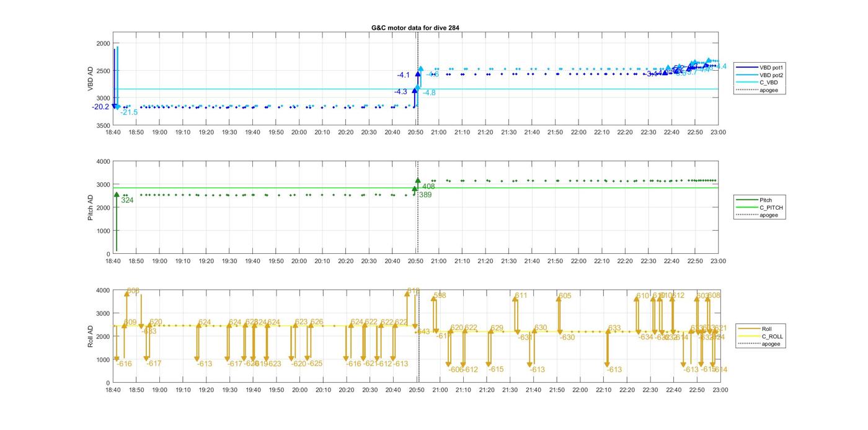Click the '18:40' tick under the VBD plot
The image size is (868, 430).
click(x=113, y=132)
